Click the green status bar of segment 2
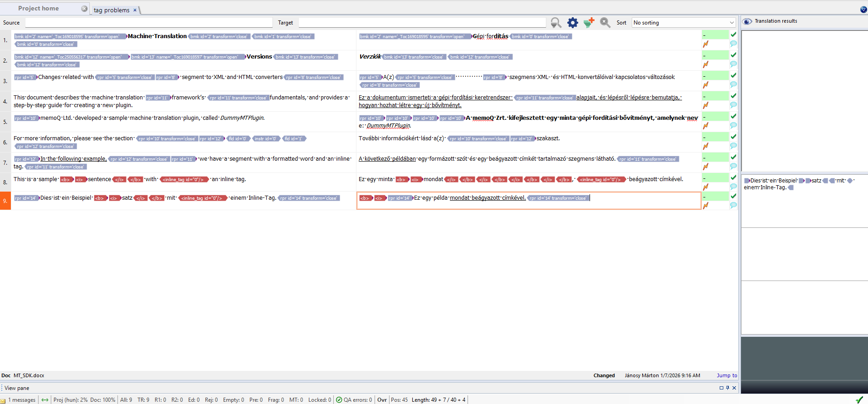The width and height of the screenshot is (868, 404). (x=715, y=55)
